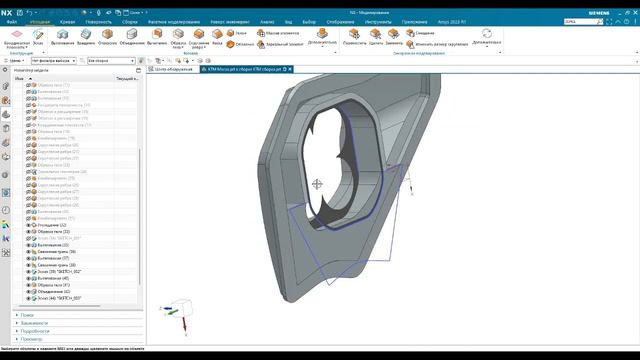Click the Draft icon (Уклон)

pyautogui.click(x=231, y=33)
